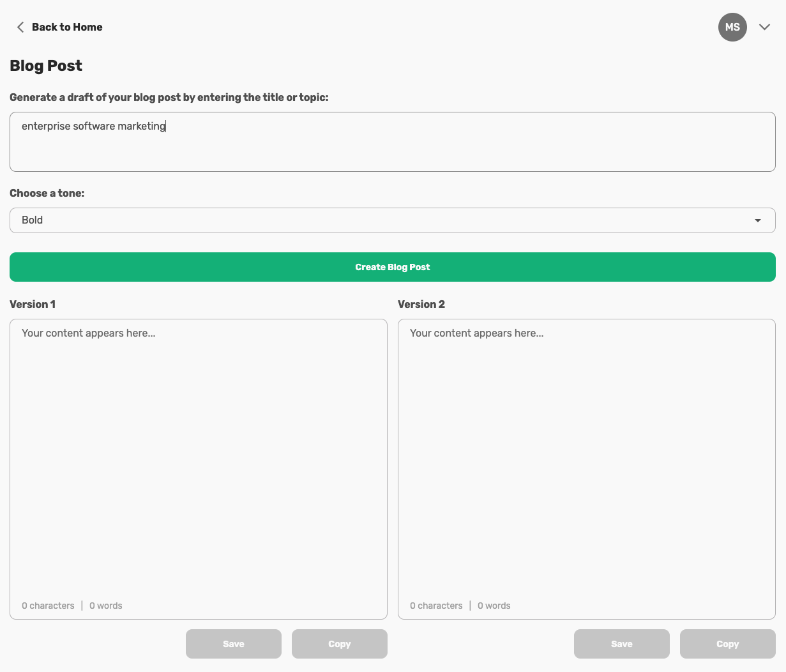Open the tone dropdown showing Bold
Viewport: 786px width, 672px height.
click(393, 220)
